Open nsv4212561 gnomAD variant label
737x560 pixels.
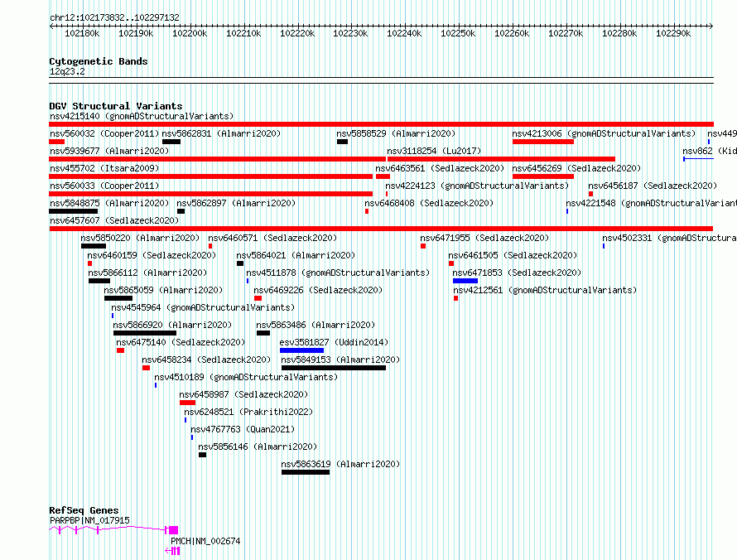pyautogui.click(x=545, y=290)
